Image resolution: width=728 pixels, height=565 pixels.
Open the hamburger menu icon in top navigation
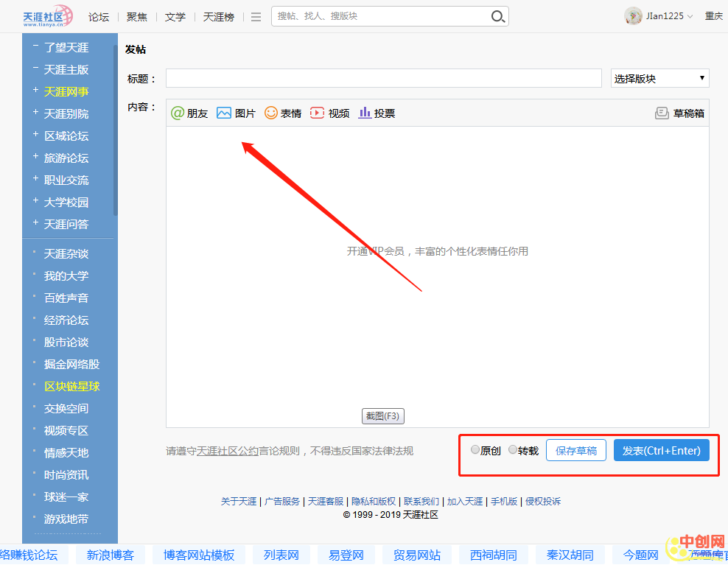coord(256,17)
